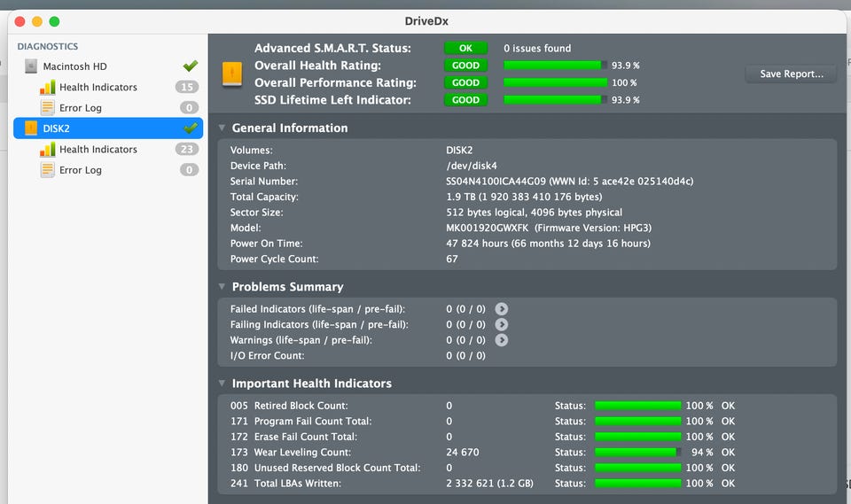
Task: Collapse the Important Health Indicators section
Action: coord(222,383)
